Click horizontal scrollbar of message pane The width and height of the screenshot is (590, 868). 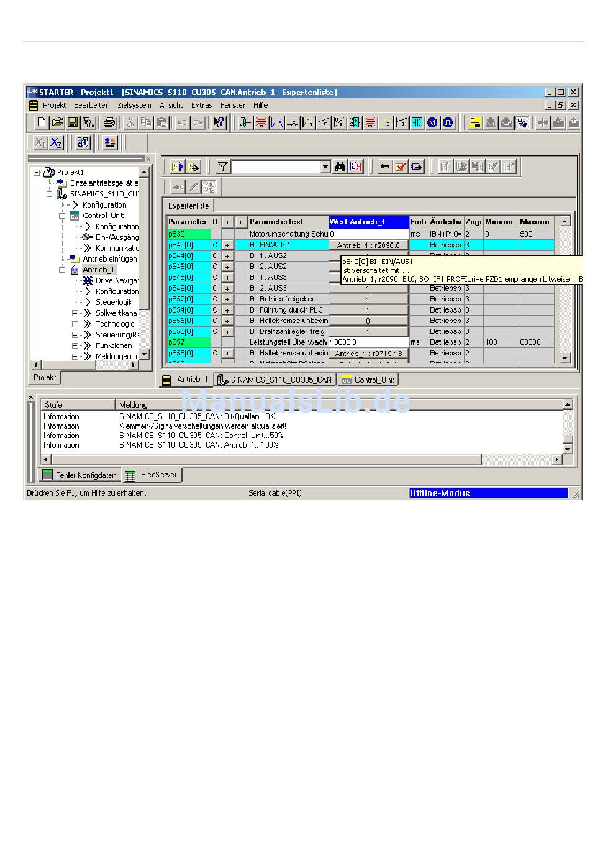tap(301, 460)
